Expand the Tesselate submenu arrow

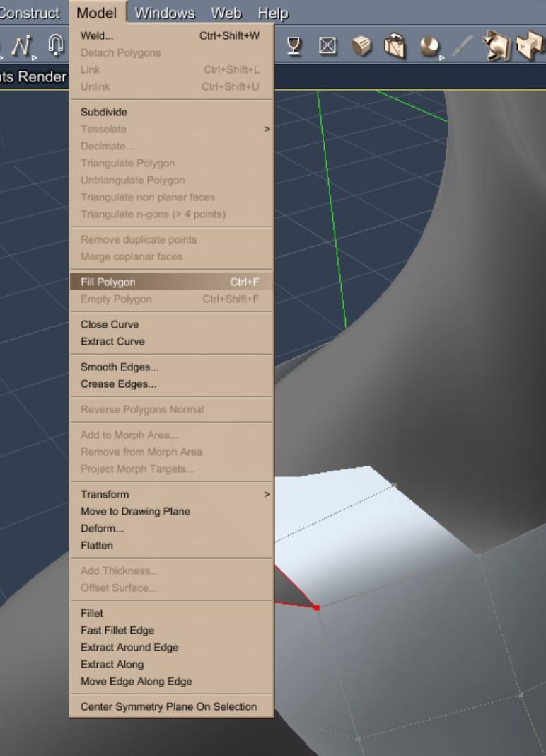(267, 129)
